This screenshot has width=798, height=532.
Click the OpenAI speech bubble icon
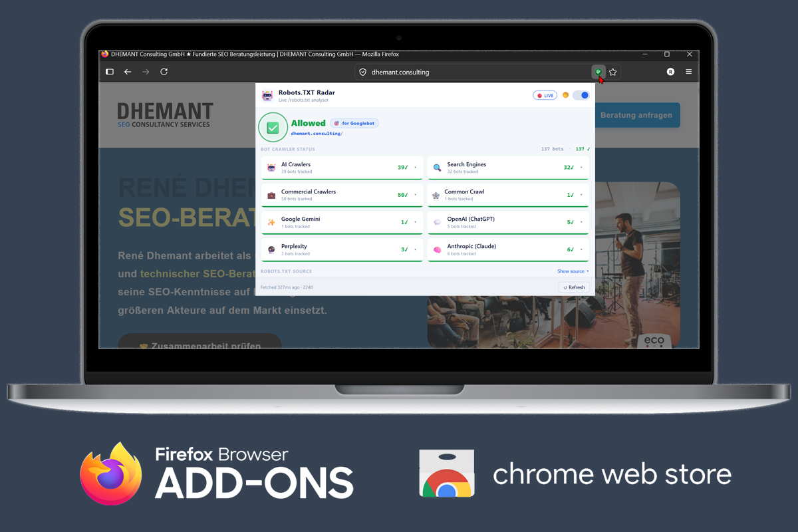pyautogui.click(x=437, y=222)
